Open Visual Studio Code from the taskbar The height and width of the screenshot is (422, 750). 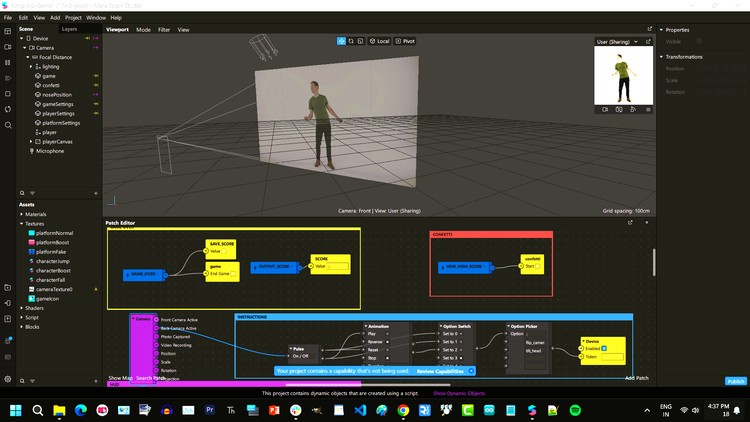click(359, 410)
